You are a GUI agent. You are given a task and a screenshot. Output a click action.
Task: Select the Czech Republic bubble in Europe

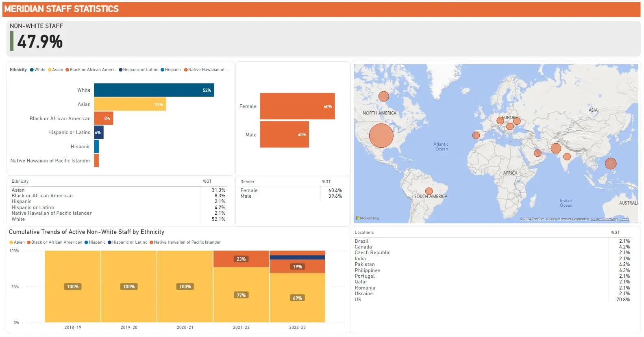[x=500, y=121]
